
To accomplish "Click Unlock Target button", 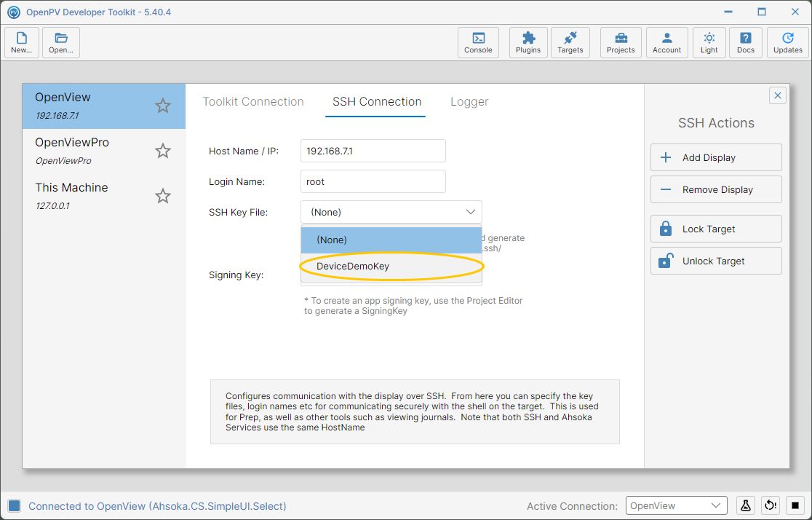I will coord(716,261).
